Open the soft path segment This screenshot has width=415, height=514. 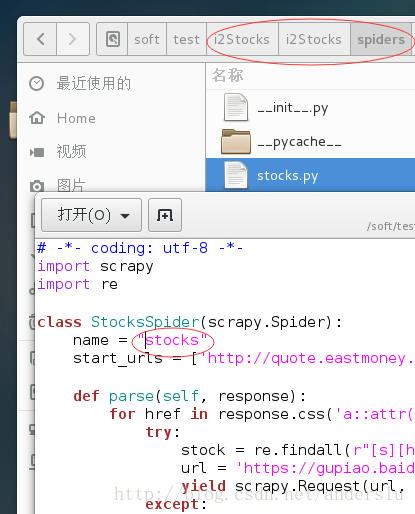click(147, 39)
